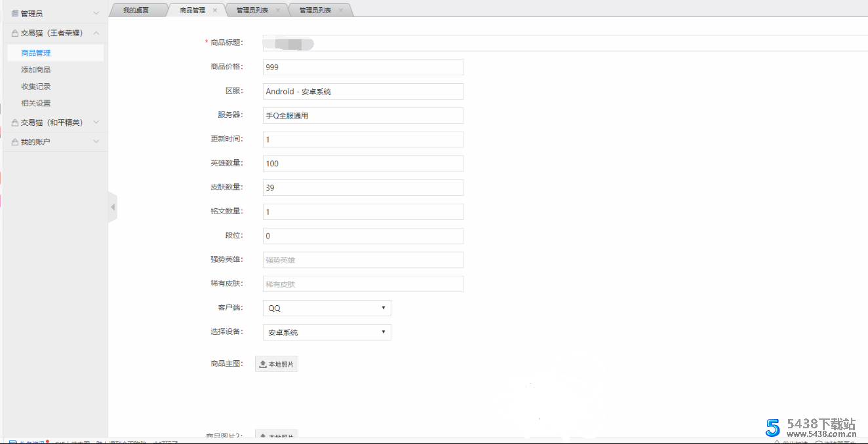
Task: Open 添加商品 in the sidebar
Action: [x=36, y=69]
